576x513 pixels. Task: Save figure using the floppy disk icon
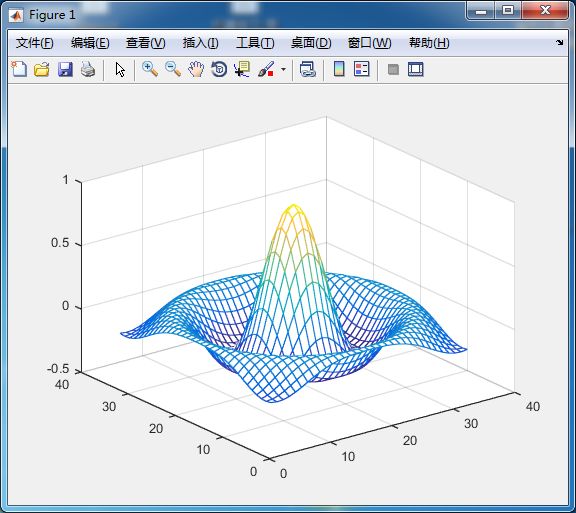click(65, 69)
